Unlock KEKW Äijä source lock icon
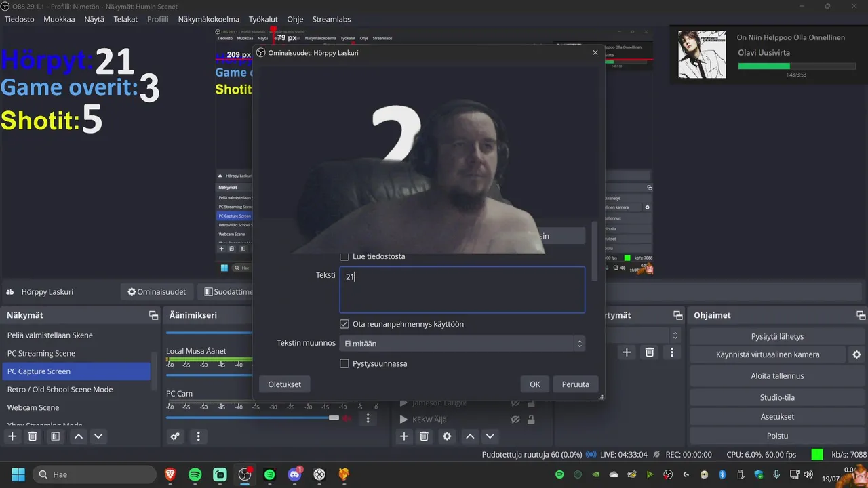The width and height of the screenshot is (868, 488). tap(531, 420)
